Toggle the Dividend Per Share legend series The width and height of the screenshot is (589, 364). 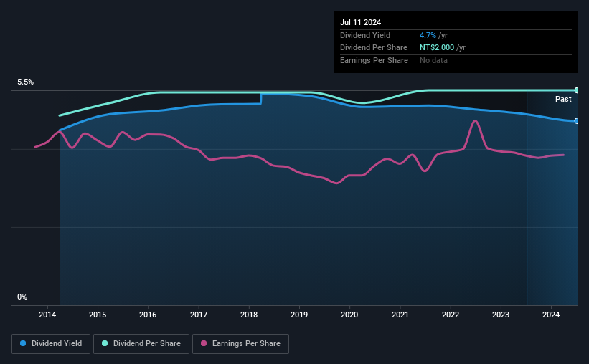point(141,344)
